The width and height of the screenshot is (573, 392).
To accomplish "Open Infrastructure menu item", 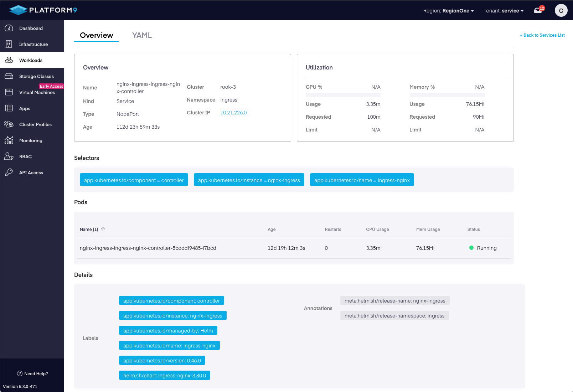I will 32,44.
